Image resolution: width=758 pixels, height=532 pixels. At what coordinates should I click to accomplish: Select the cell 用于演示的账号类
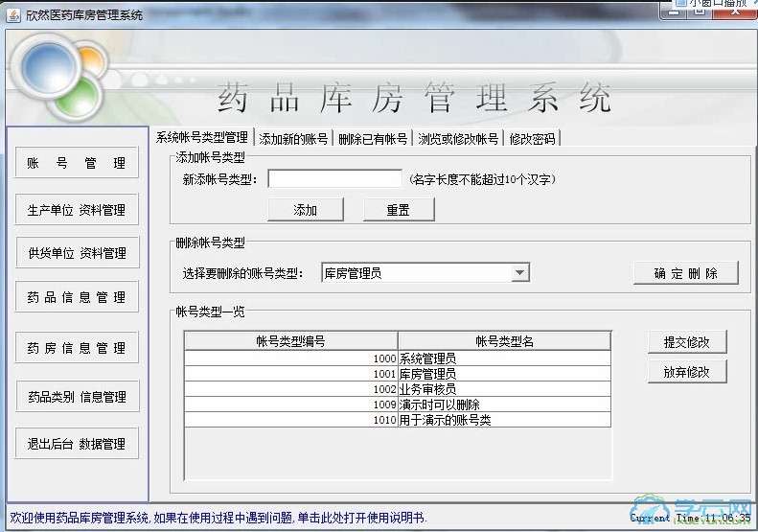tap(505, 420)
